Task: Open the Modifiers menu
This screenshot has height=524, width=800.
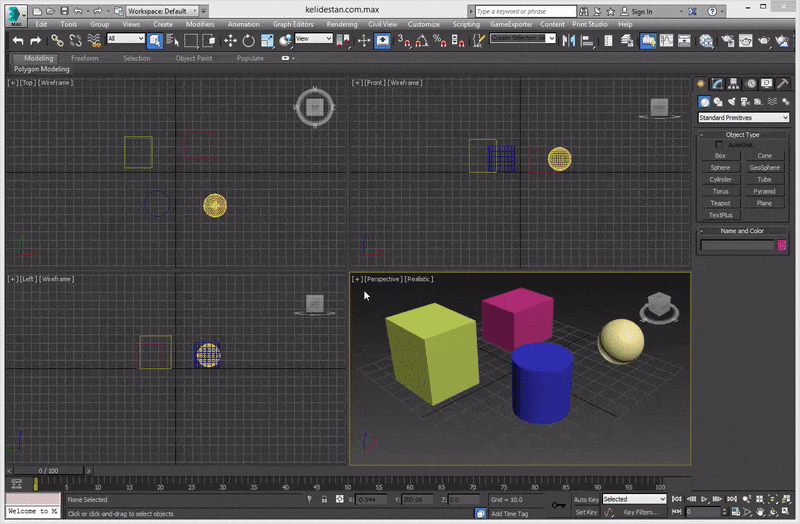Action: tap(200, 24)
